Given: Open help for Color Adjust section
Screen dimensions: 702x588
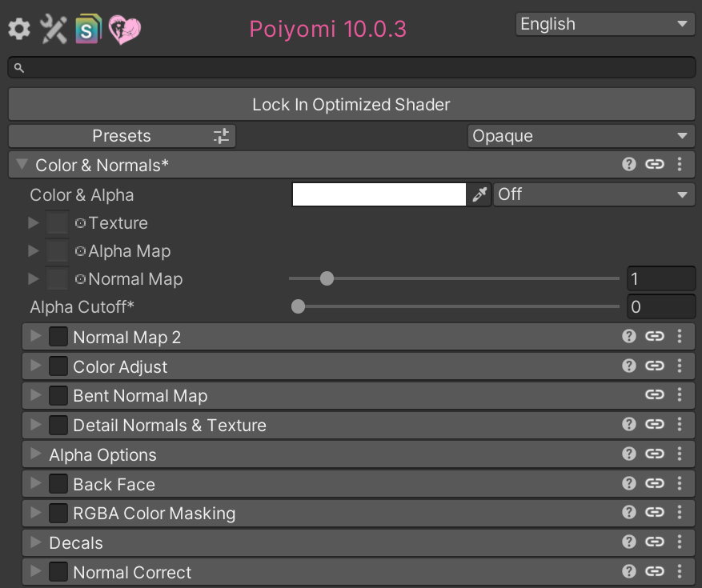Looking at the screenshot, I should tap(629, 366).
